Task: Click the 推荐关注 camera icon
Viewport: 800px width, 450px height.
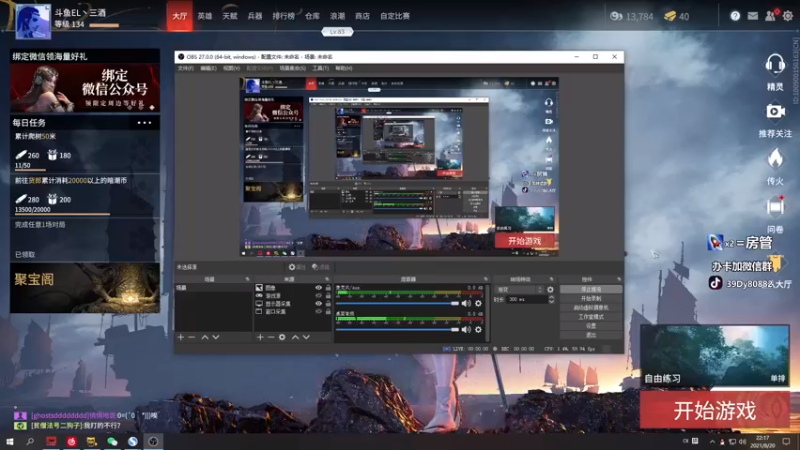Action: [774, 112]
